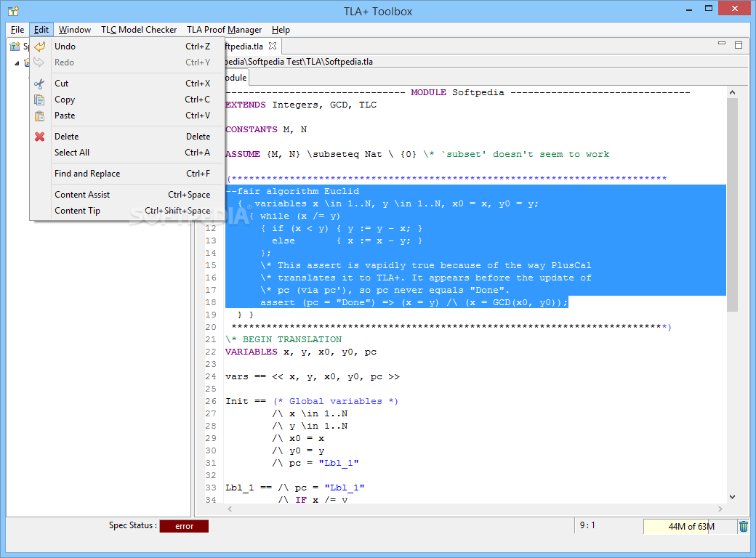Choose Undo from Edit menu
Screen dimensions: 756x558
click(127, 46)
